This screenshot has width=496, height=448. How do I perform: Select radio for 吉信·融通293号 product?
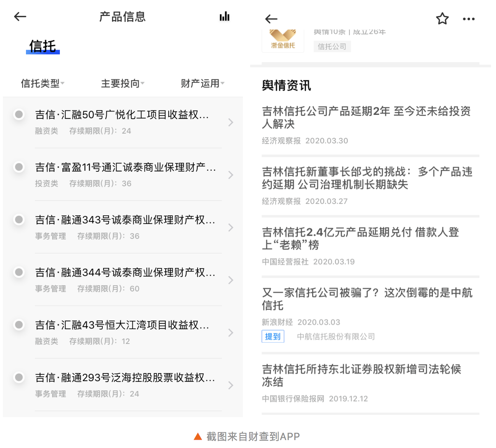coord(19,377)
